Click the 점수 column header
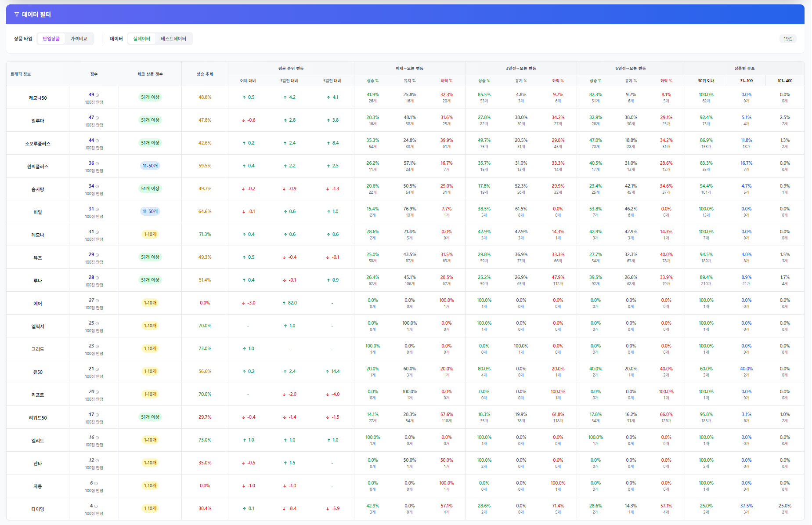The width and height of the screenshot is (812, 525). pyautogui.click(x=94, y=74)
